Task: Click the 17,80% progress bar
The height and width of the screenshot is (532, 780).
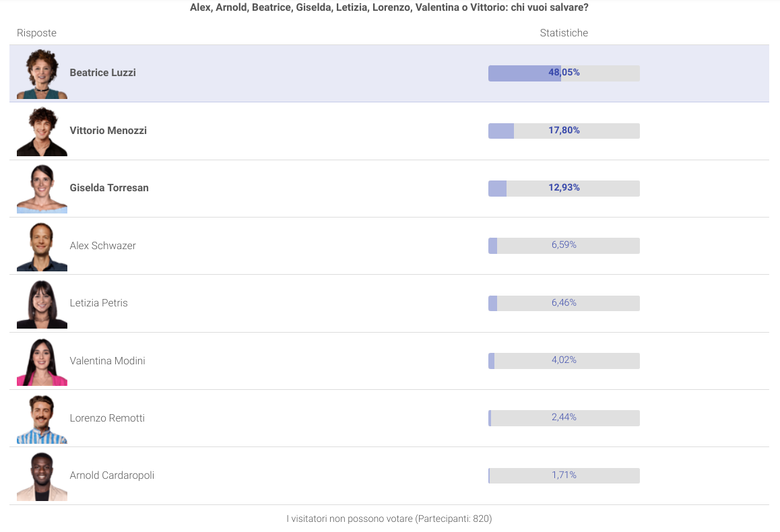Action: (564, 131)
